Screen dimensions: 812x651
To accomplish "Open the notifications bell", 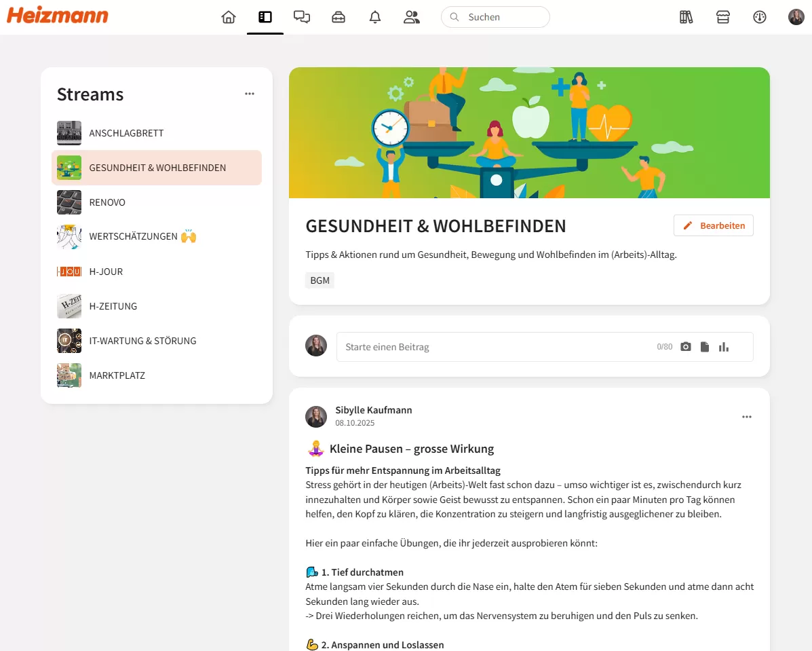I will tap(375, 17).
